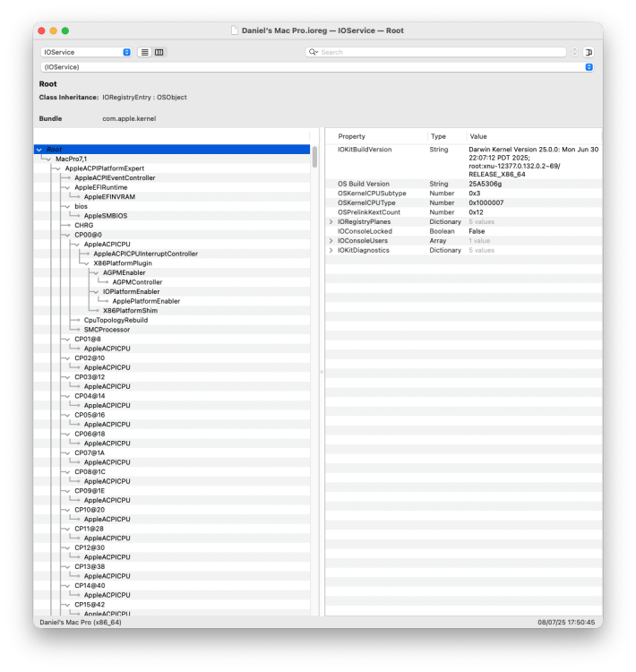Image resolution: width=636 pixels, height=672 pixels.
Task: Select the X86PlatformShim entry
Action: click(x=130, y=311)
